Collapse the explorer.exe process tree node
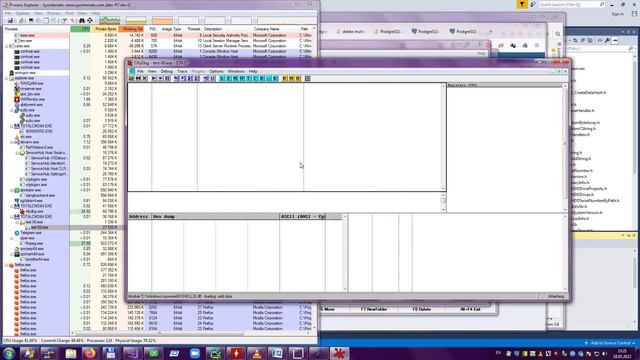The image size is (640, 360). click(x=7, y=78)
